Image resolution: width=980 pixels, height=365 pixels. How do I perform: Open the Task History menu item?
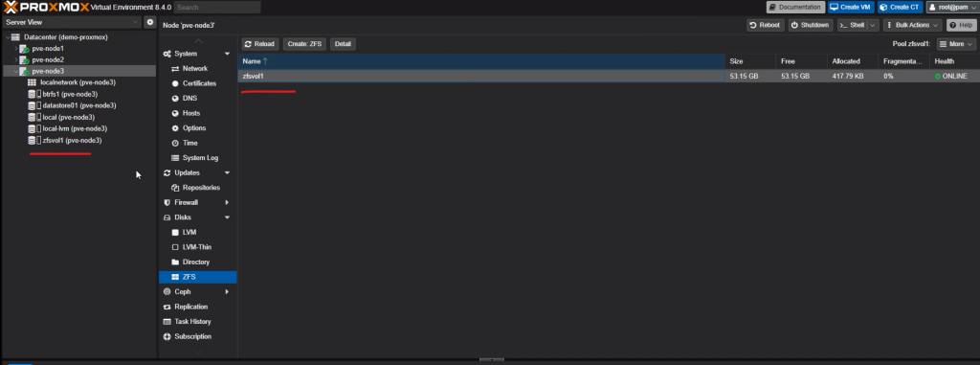[192, 321]
